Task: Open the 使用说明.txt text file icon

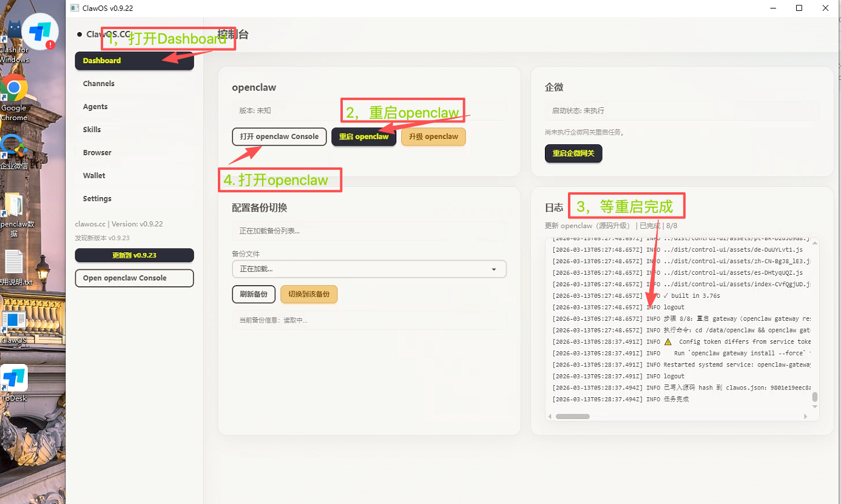Action: tap(14, 263)
